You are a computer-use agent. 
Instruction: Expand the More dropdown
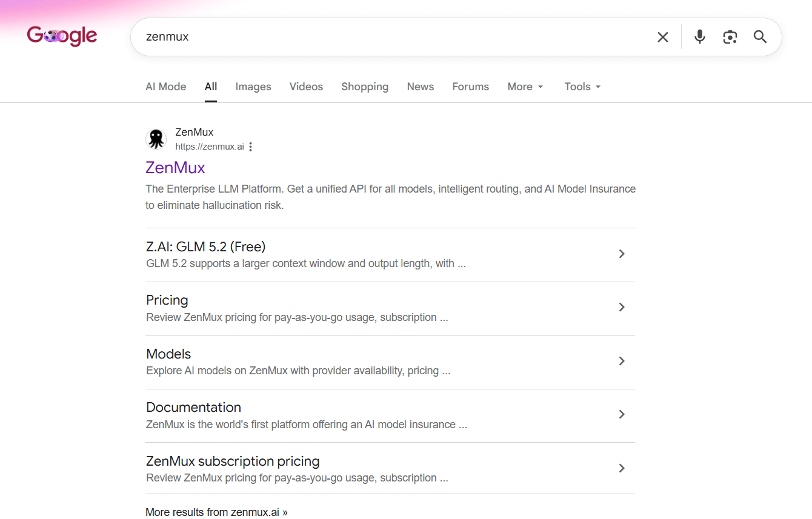(x=525, y=87)
